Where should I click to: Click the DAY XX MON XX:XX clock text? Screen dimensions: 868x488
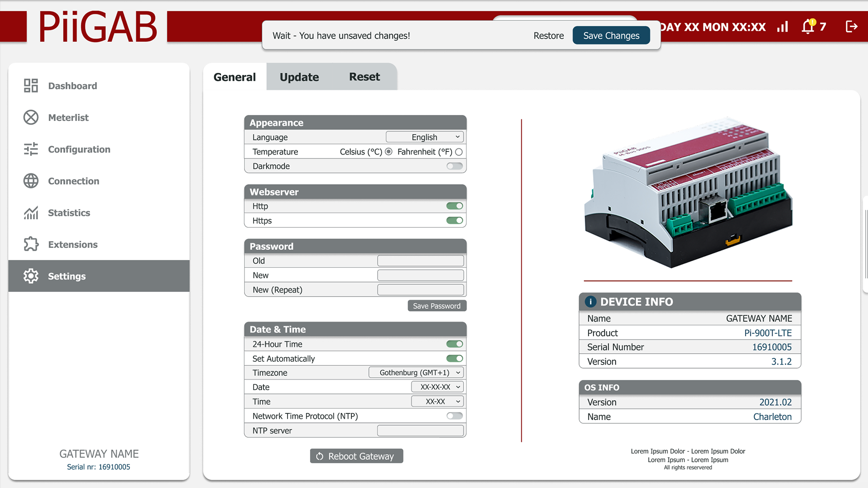click(713, 27)
